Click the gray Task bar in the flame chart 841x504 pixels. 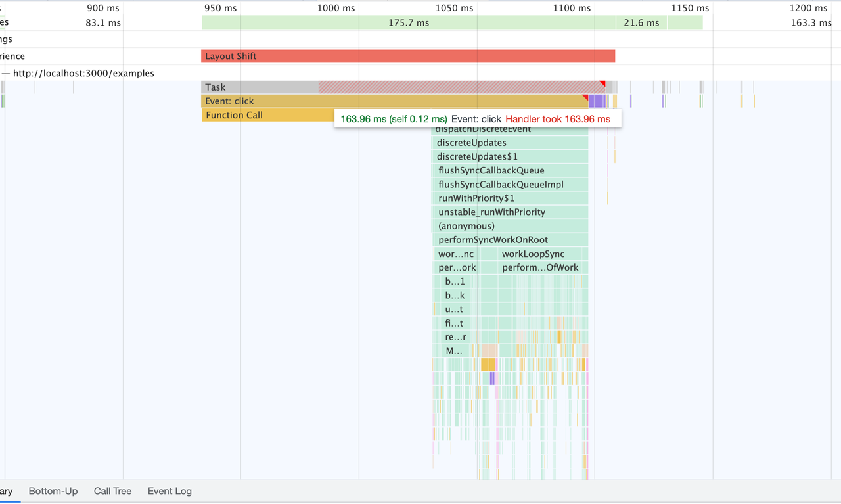(x=263, y=87)
